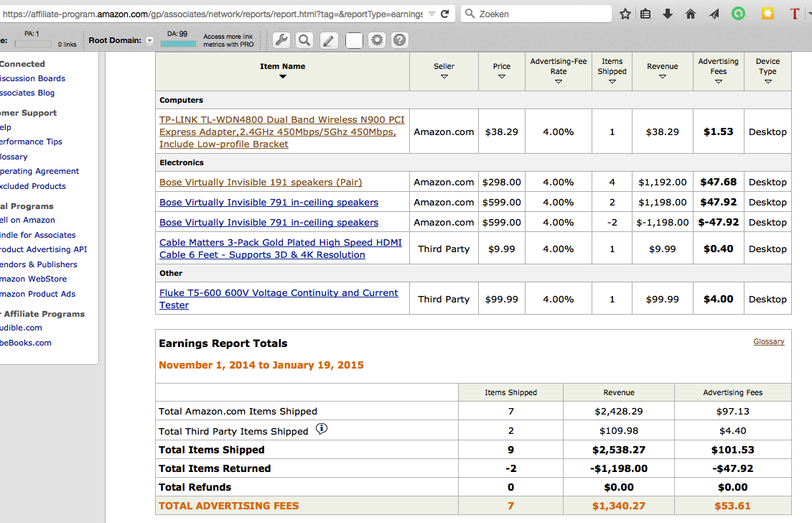Open MozBar wrench tools icon
812x523 pixels.
pyautogui.click(x=281, y=40)
